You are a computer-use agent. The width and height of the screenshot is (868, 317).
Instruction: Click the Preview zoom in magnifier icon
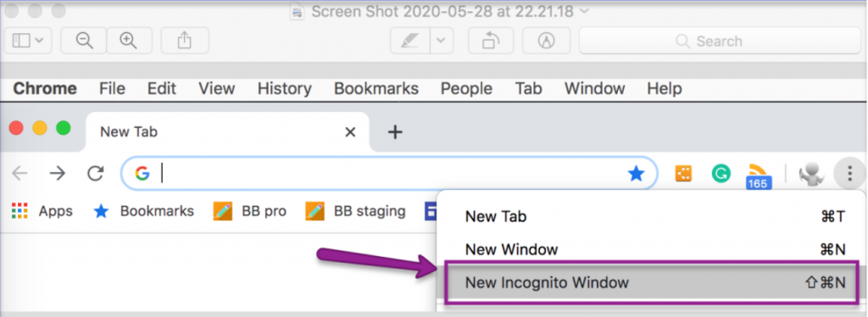click(129, 41)
